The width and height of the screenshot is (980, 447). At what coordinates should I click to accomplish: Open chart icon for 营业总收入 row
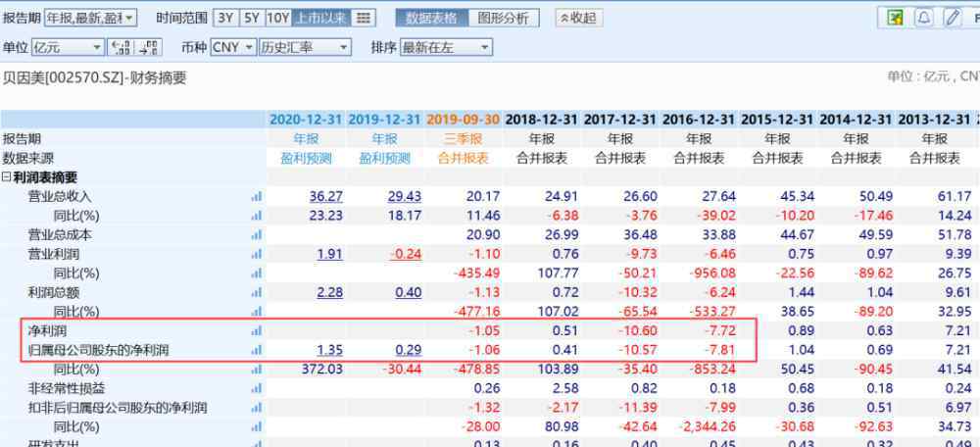[257, 197]
